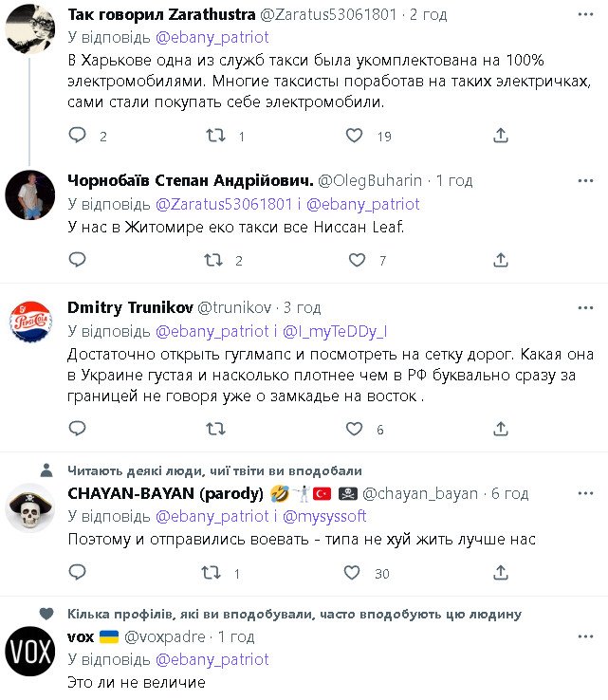Reply to Dmitry Trunikov's tweet
608x700 pixels.
(79, 430)
